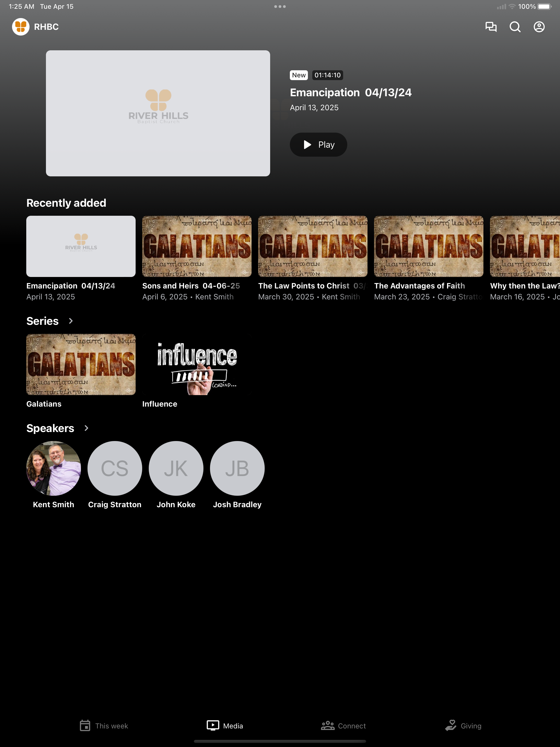
Task: Switch to the Connect tab
Action: click(343, 726)
